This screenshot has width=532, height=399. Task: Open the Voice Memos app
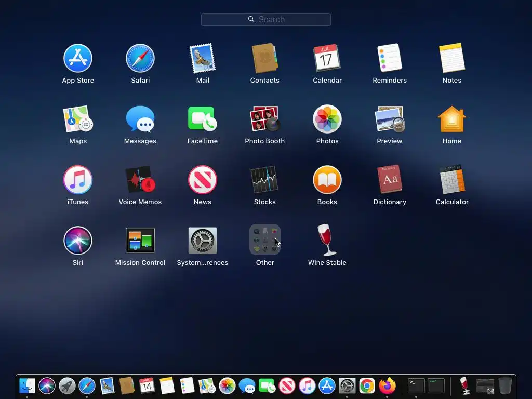pyautogui.click(x=140, y=179)
